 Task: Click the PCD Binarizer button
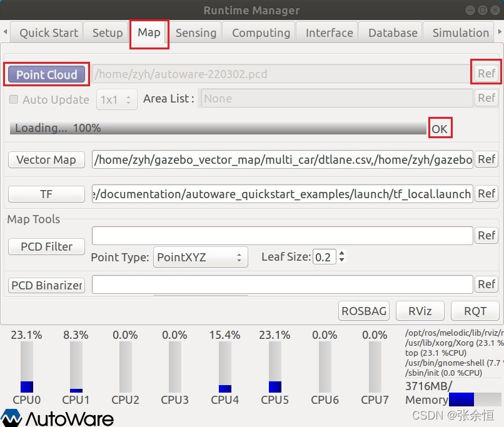[x=47, y=285]
